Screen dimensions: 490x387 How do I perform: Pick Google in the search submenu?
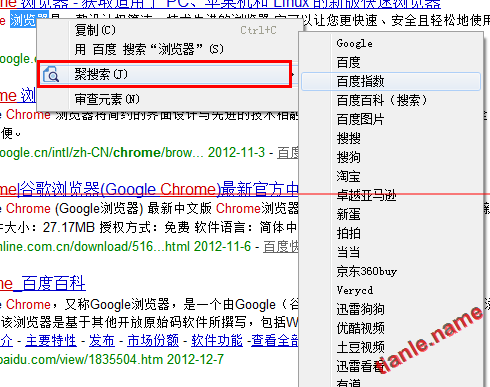pos(391,43)
